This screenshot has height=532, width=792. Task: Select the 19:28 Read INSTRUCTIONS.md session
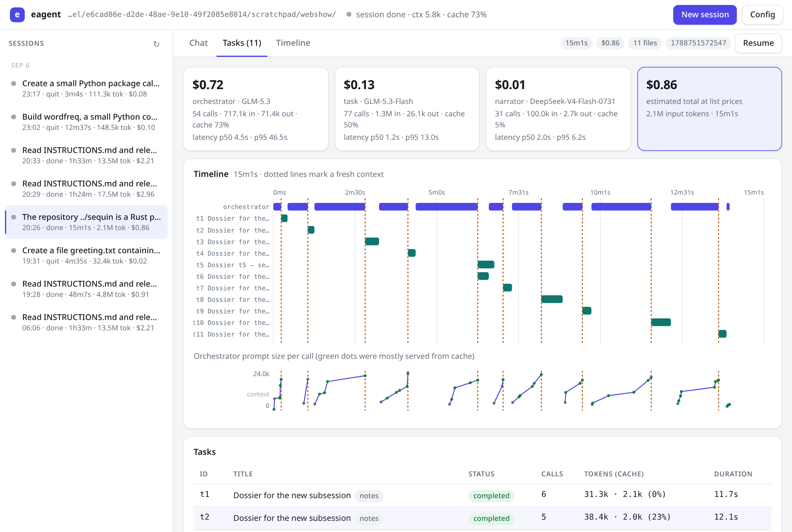(x=87, y=289)
